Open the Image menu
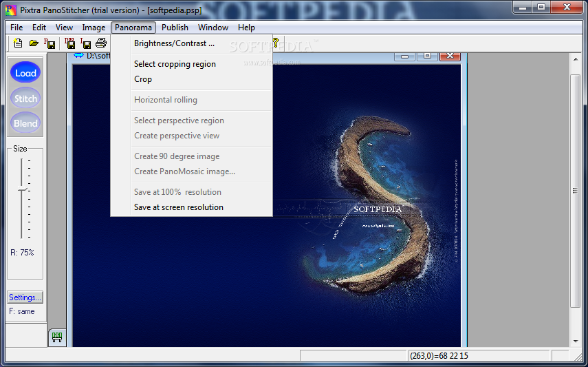 click(94, 28)
